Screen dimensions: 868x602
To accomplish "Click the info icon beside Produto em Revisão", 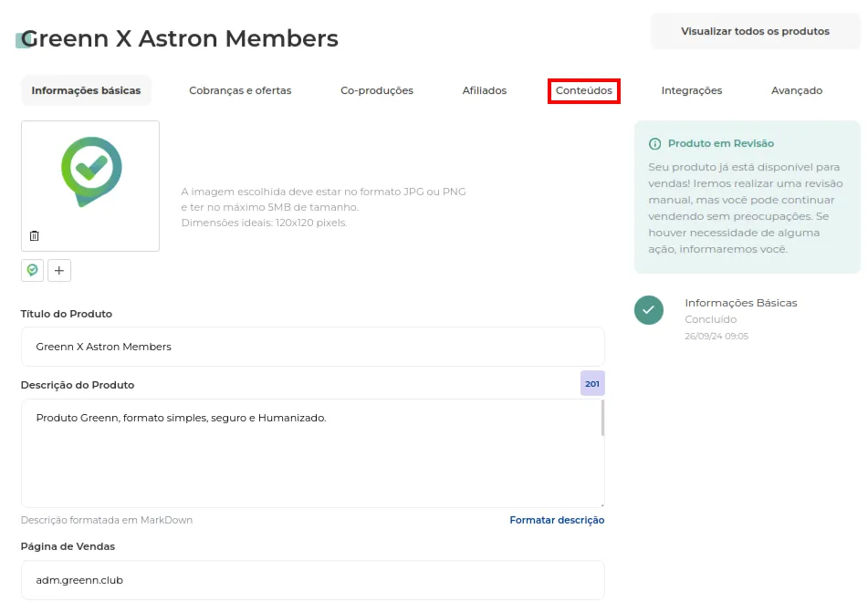I will click(654, 144).
